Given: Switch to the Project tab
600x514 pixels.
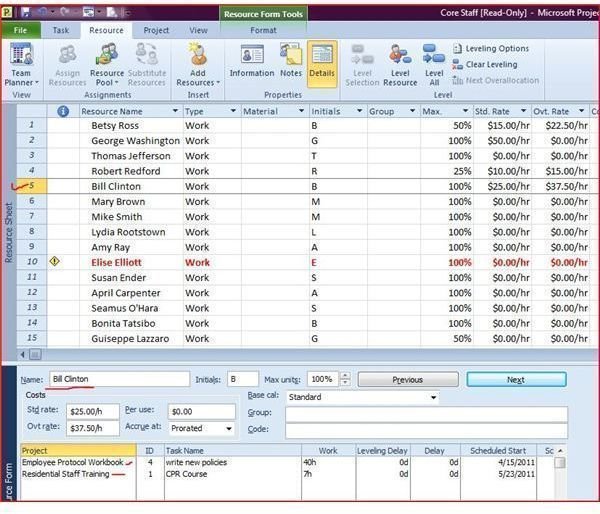Looking at the screenshot, I should pos(156,30).
